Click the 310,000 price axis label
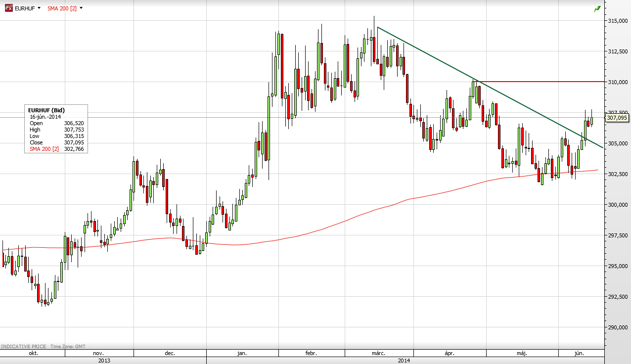The width and height of the screenshot is (631, 364). pyautogui.click(x=618, y=82)
